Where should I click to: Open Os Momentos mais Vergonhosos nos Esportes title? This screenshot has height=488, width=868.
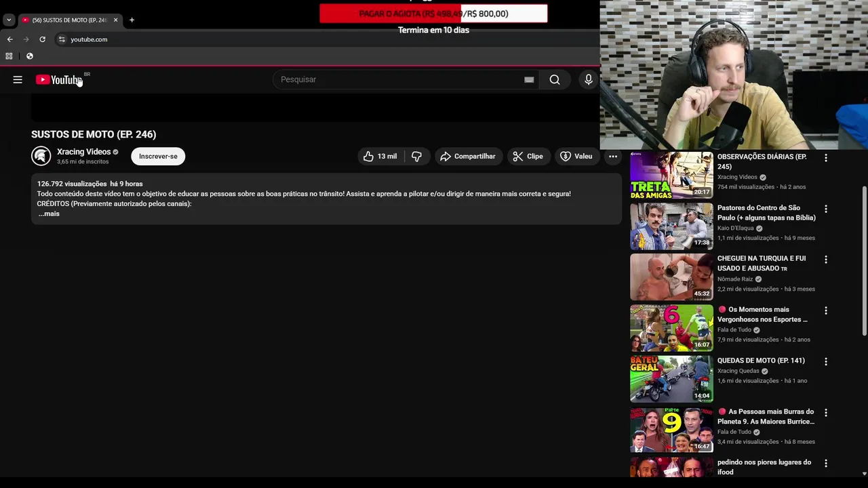coord(763,314)
